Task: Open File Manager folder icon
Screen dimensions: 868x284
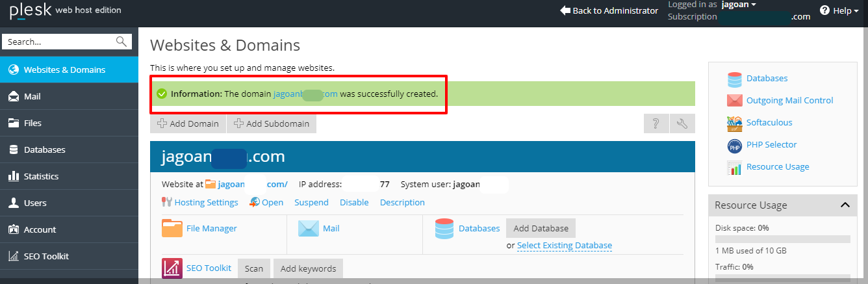Action: point(172,228)
